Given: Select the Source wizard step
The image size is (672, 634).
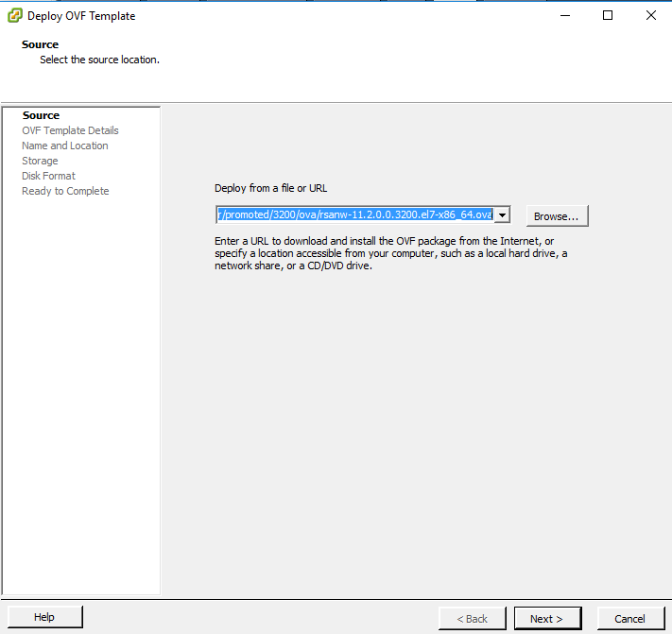Looking at the screenshot, I should pyautogui.click(x=42, y=115).
